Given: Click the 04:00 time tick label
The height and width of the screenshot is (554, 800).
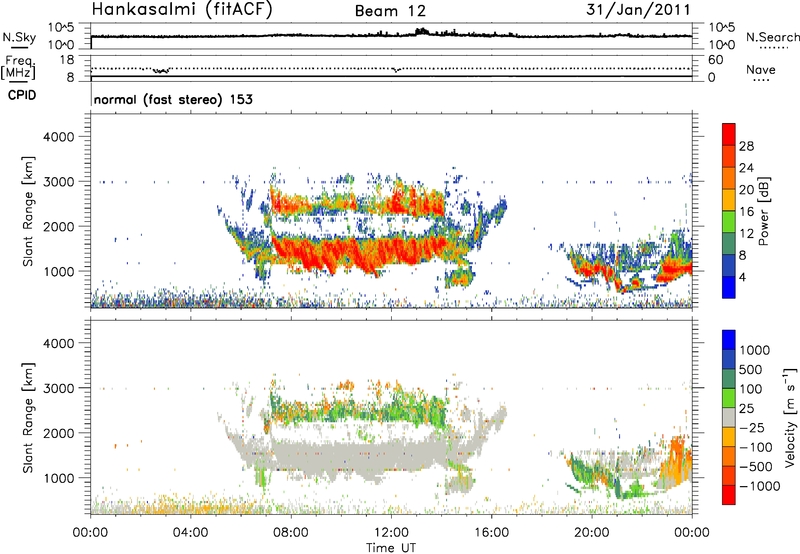Looking at the screenshot, I should (x=190, y=533).
